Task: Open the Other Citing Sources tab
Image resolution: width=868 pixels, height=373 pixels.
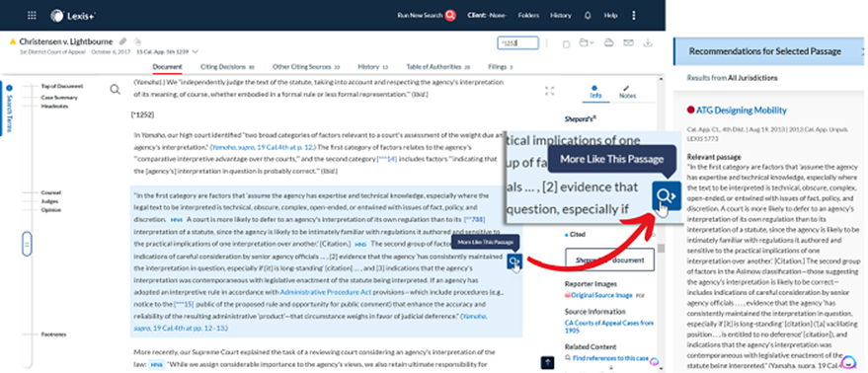Action: point(306,67)
